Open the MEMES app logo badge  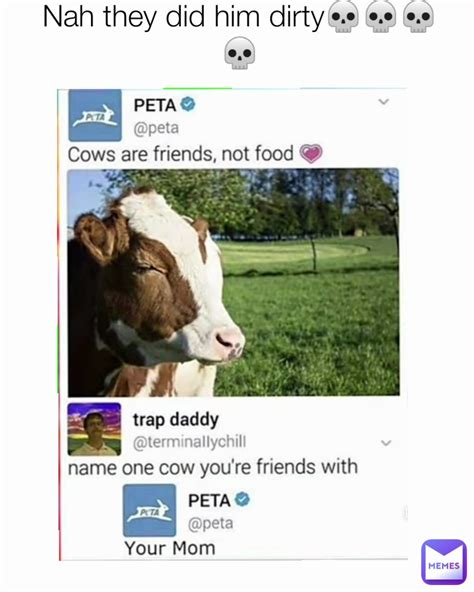tap(444, 562)
